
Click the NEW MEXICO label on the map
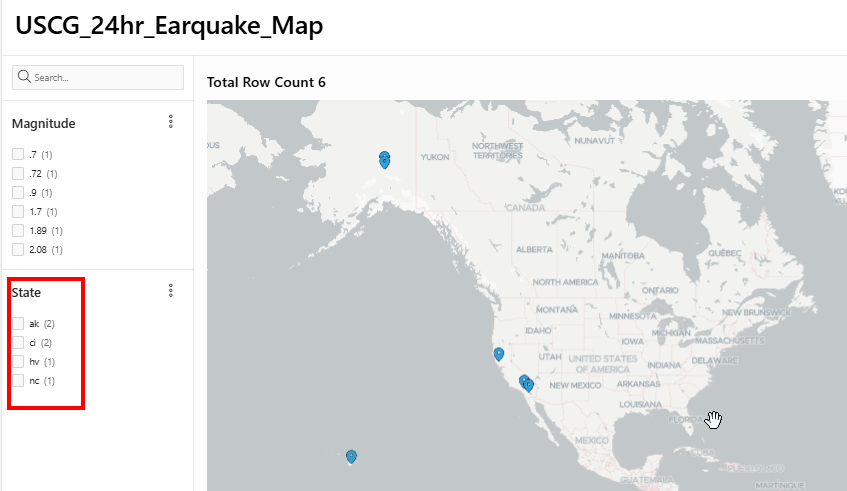click(575, 385)
